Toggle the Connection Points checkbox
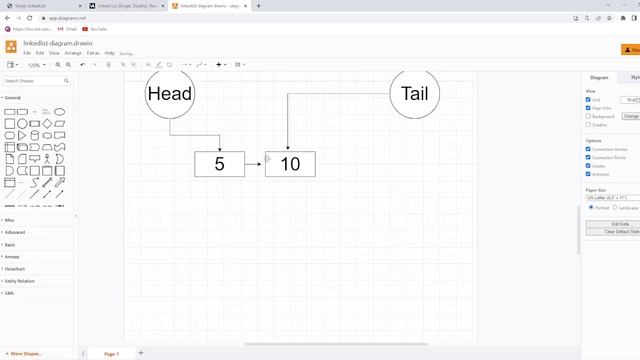Image resolution: width=640 pixels, height=360 pixels. (x=588, y=157)
